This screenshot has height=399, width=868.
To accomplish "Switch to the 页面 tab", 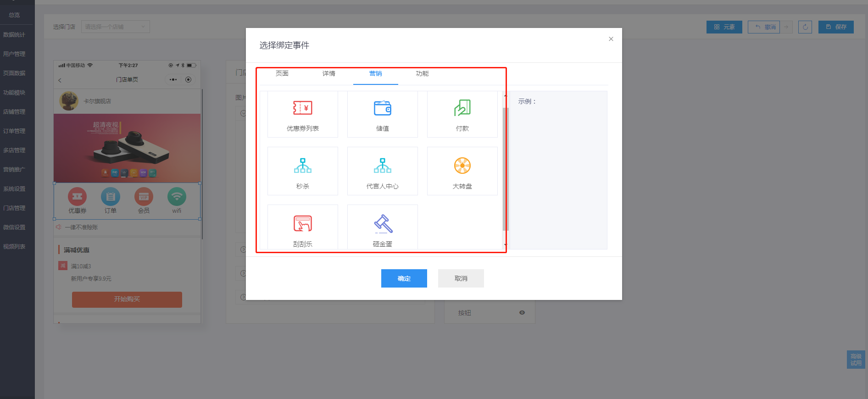I will pyautogui.click(x=282, y=74).
